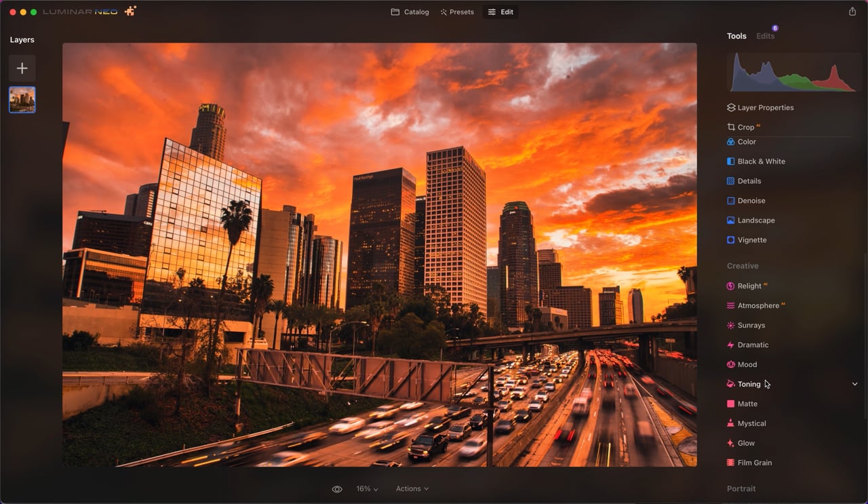
Task: Select the Atmosphere AI tool icon
Action: tap(730, 306)
